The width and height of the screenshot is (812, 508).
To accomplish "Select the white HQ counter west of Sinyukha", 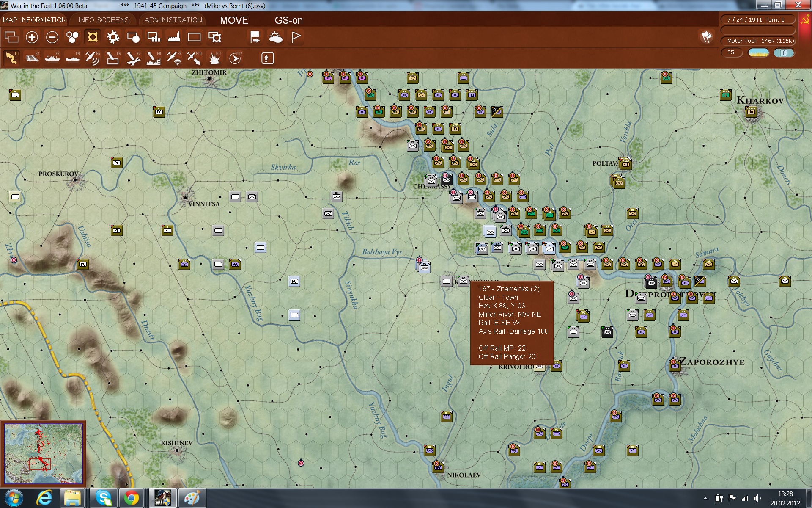I will (x=294, y=281).
